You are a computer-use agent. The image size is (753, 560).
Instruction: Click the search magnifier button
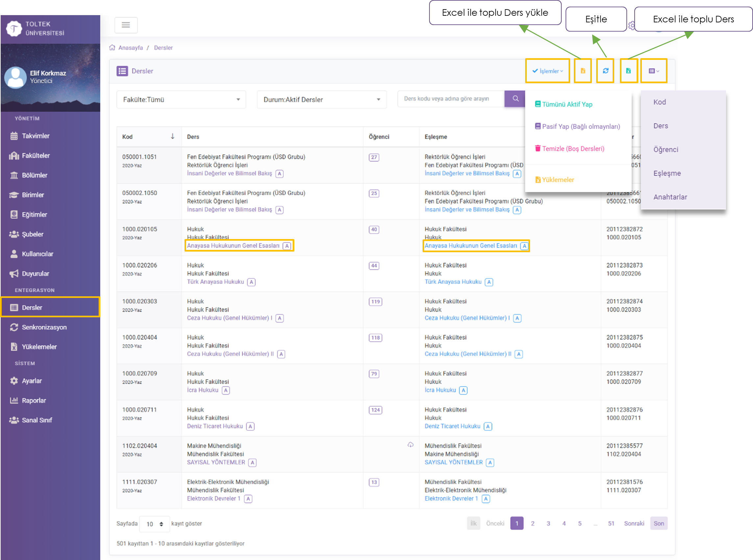pos(515,99)
